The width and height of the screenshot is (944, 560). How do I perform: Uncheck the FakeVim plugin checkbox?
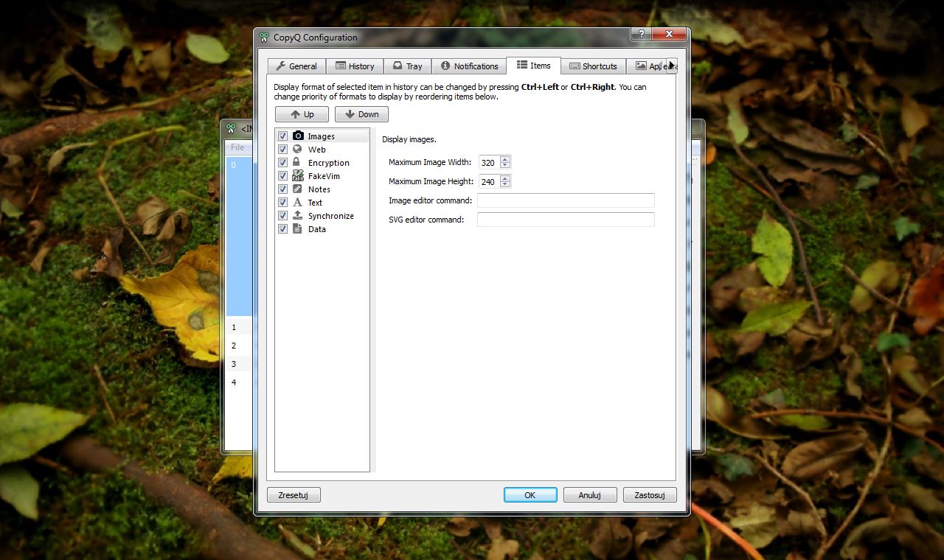click(x=282, y=176)
